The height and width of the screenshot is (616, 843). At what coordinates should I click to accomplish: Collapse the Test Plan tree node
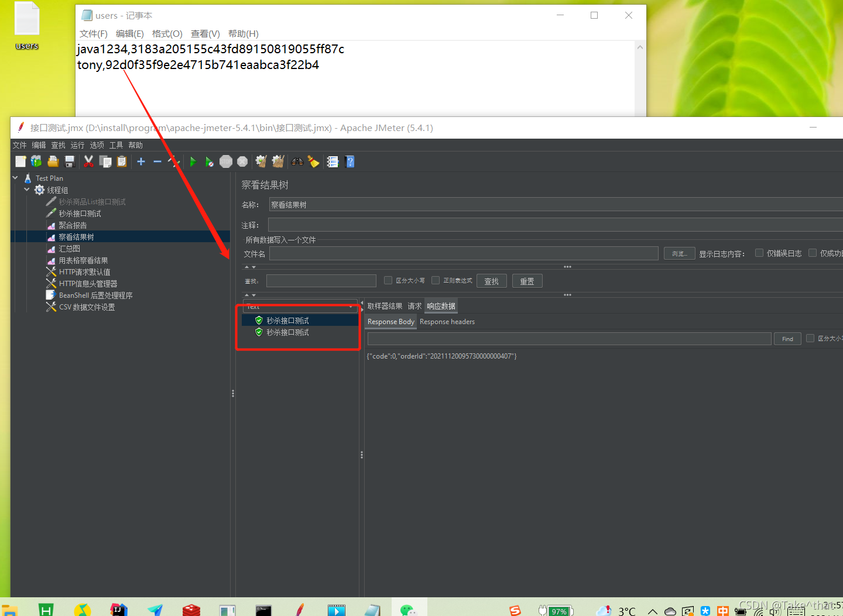coord(15,178)
